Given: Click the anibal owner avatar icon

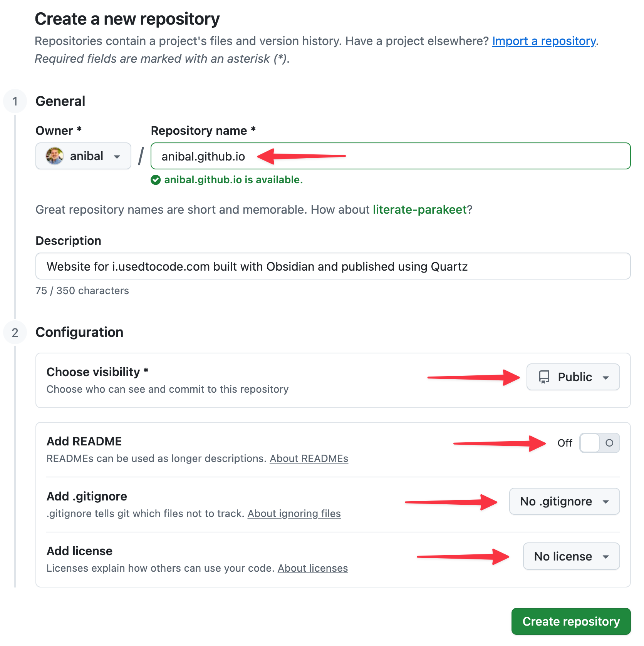Looking at the screenshot, I should click(55, 156).
